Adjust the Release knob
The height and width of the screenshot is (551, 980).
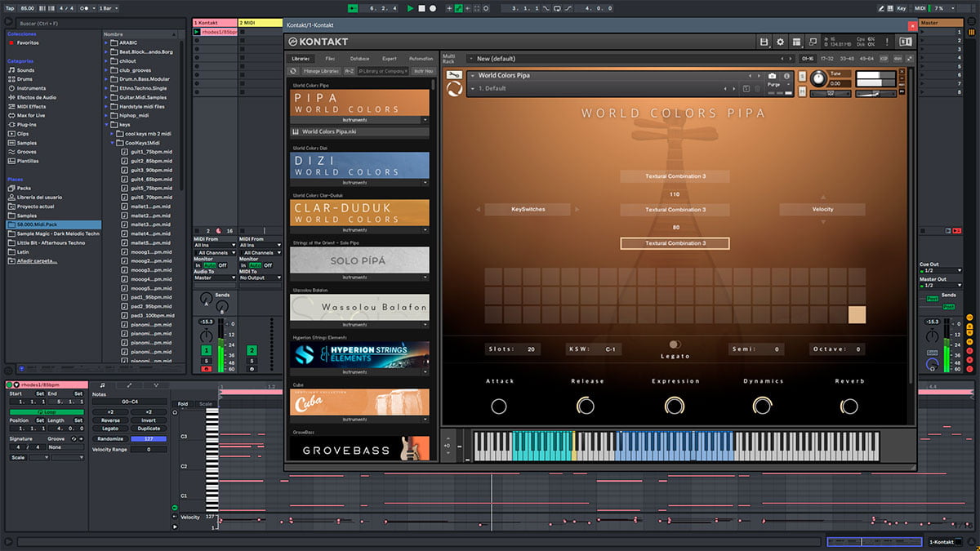(x=586, y=406)
